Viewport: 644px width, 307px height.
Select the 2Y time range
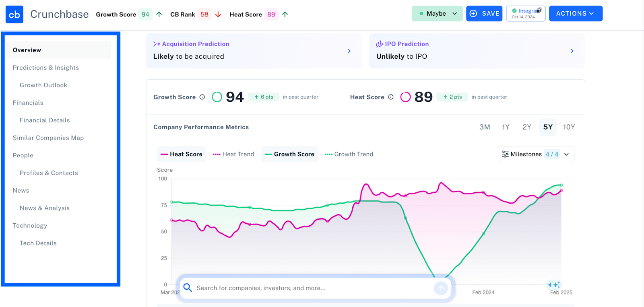(527, 127)
